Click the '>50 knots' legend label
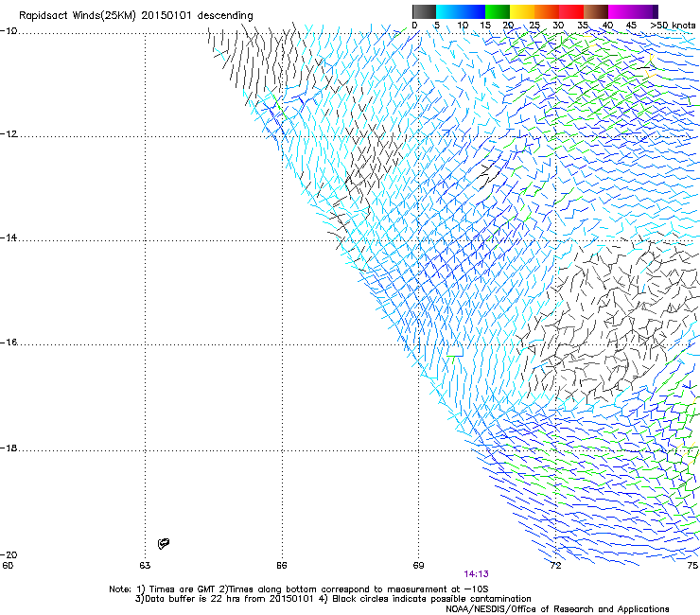700x615 pixels. 673,26
